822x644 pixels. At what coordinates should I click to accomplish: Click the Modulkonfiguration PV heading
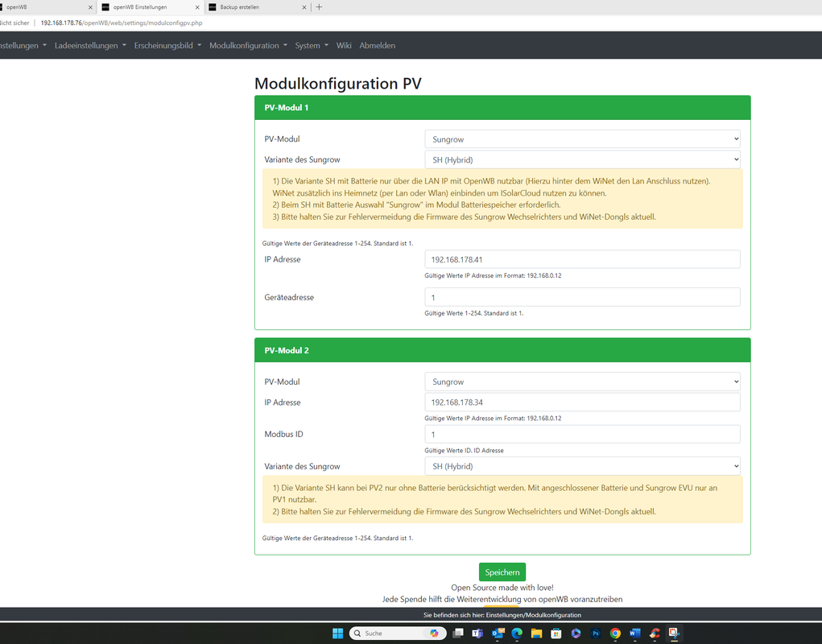tap(337, 84)
